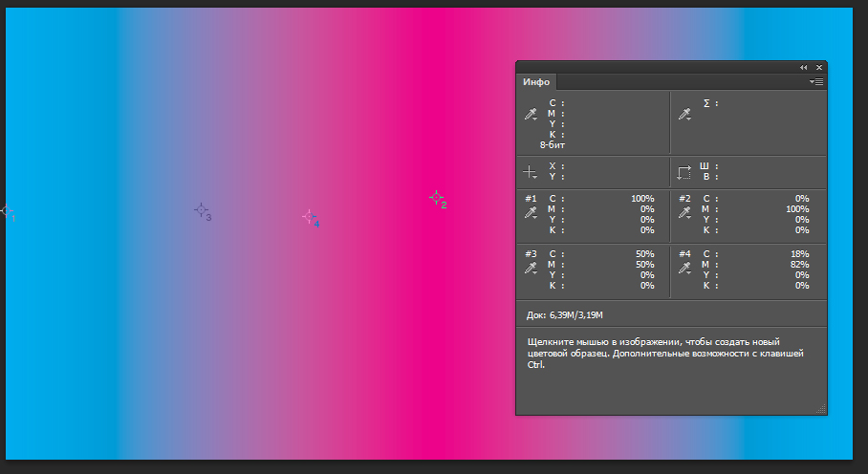Click sampler #2 magenta value 100%

tap(797, 209)
